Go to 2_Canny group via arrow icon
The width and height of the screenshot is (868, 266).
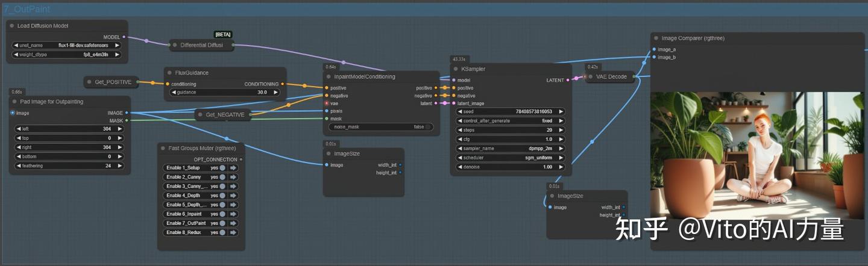(233, 177)
